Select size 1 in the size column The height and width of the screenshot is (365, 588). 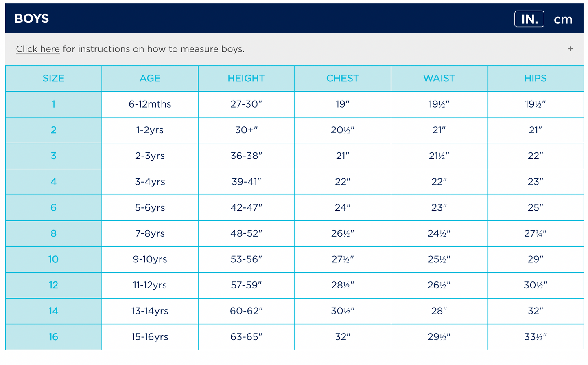[53, 104]
